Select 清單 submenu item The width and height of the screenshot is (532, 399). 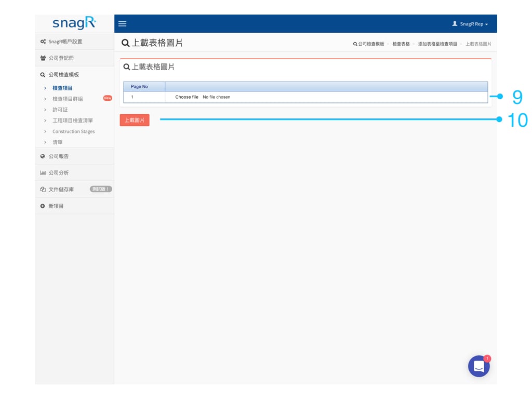57,142
